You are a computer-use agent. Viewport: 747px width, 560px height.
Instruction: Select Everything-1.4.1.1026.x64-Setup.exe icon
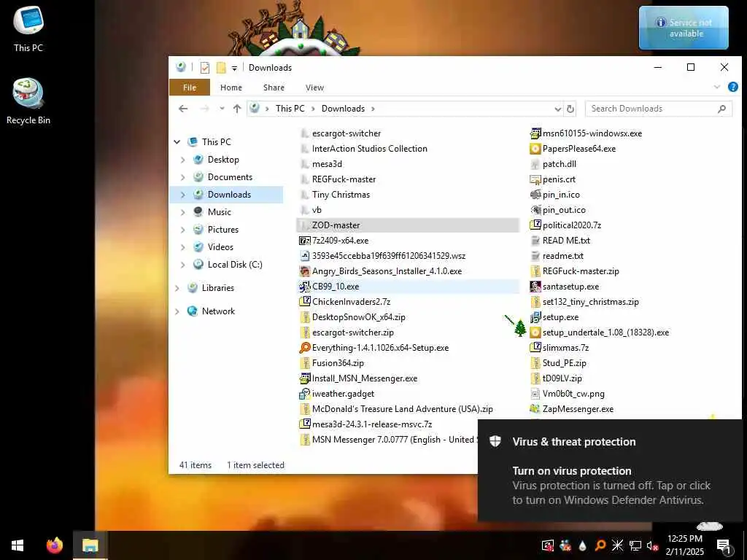(304, 348)
